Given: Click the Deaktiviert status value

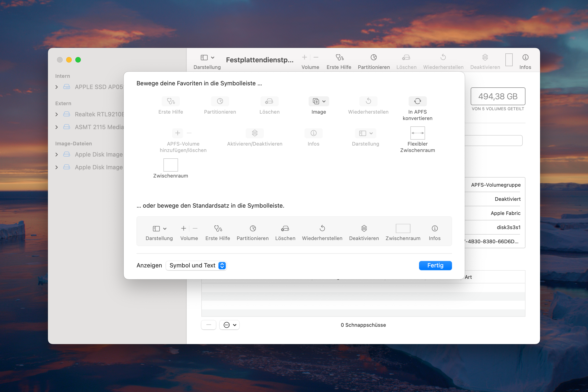Looking at the screenshot, I should pos(507,199).
